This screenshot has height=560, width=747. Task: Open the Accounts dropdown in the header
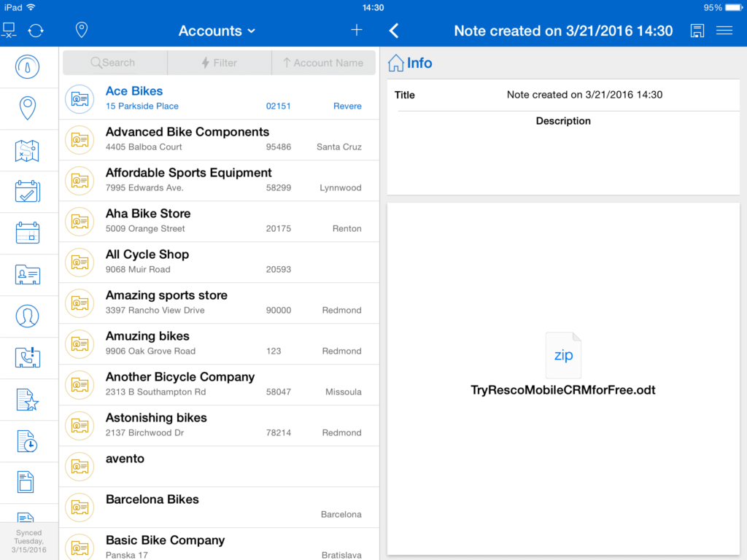coord(217,30)
